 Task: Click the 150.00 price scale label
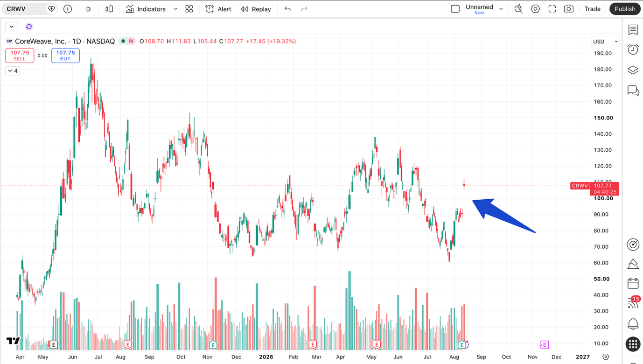click(603, 118)
